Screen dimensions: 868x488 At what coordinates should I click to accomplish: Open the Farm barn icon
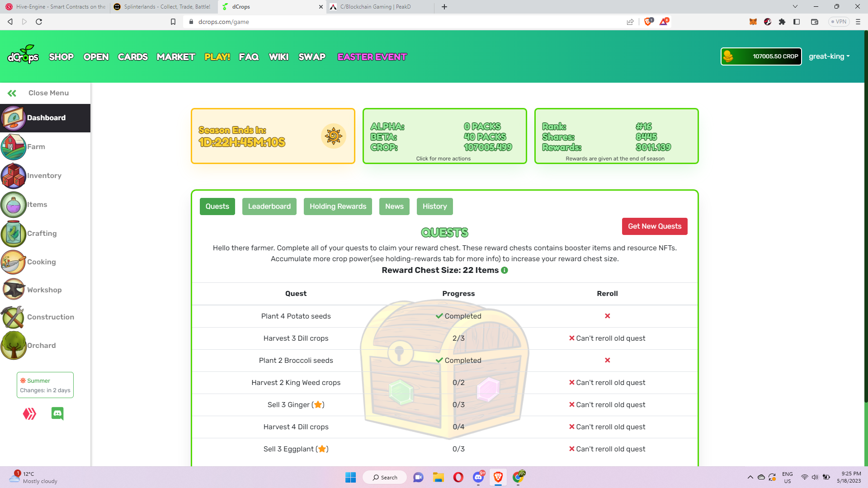13,147
